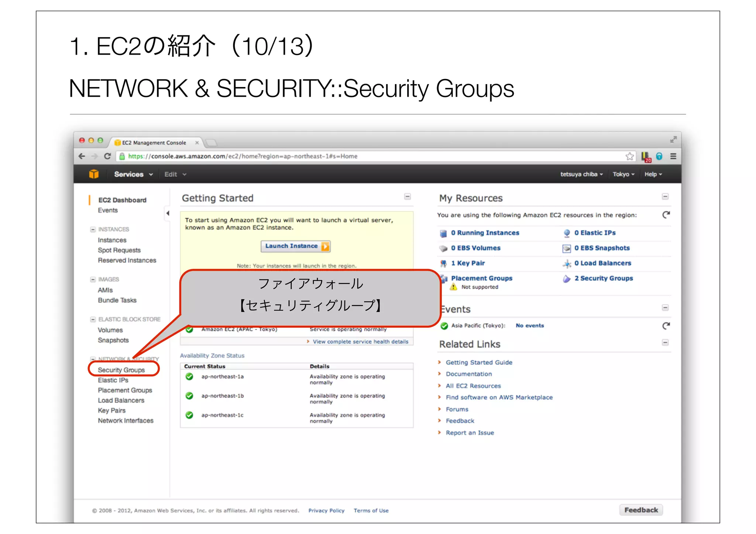
Task: Open Security Groups in the sidebar
Action: [121, 370]
